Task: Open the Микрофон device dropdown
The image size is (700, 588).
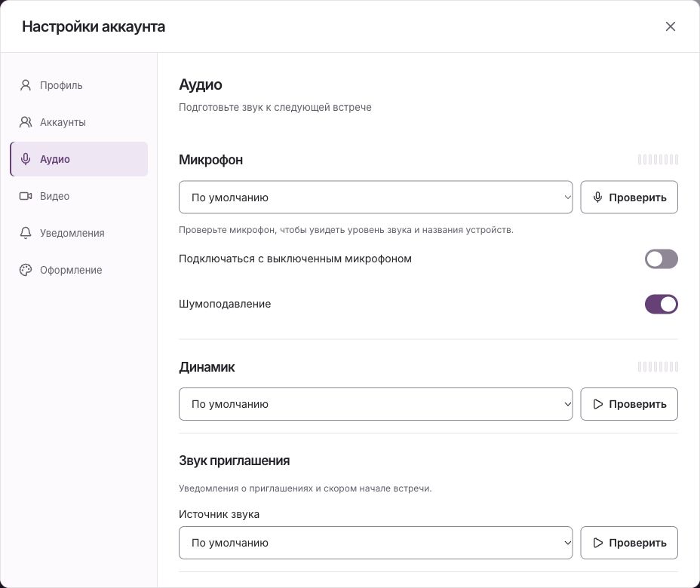Action: coord(376,198)
